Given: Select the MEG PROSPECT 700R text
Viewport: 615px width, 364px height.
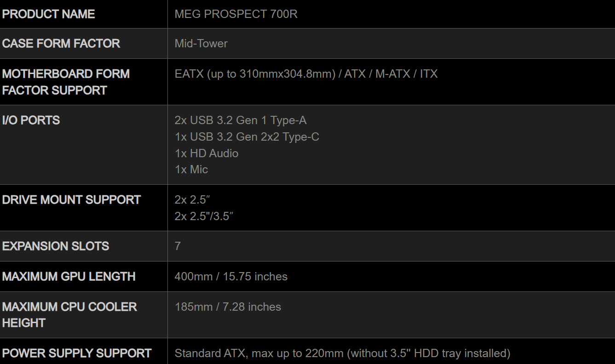Looking at the screenshot, I should pos(236,14).
